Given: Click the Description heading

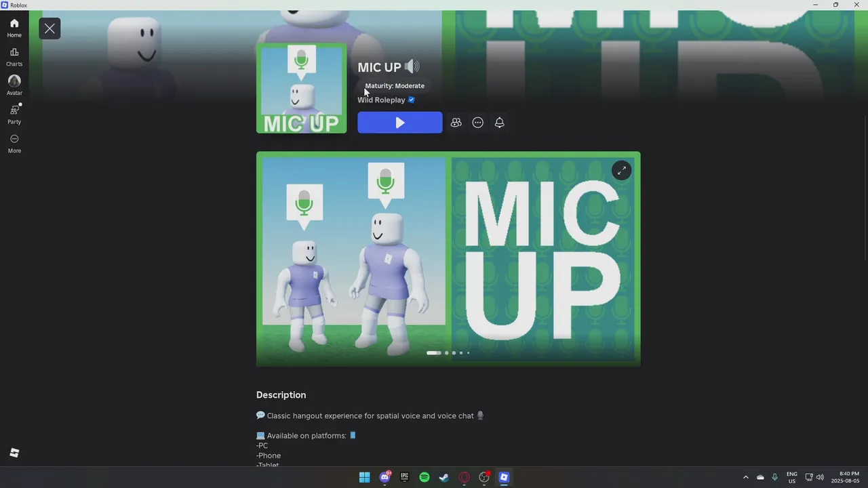Looking at the screenshot, I should (281, 395).
